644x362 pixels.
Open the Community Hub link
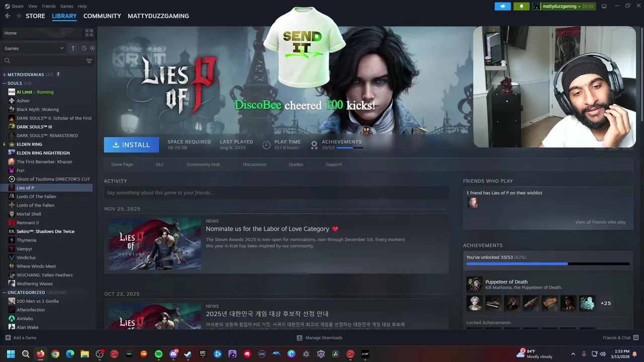[203, 164]
